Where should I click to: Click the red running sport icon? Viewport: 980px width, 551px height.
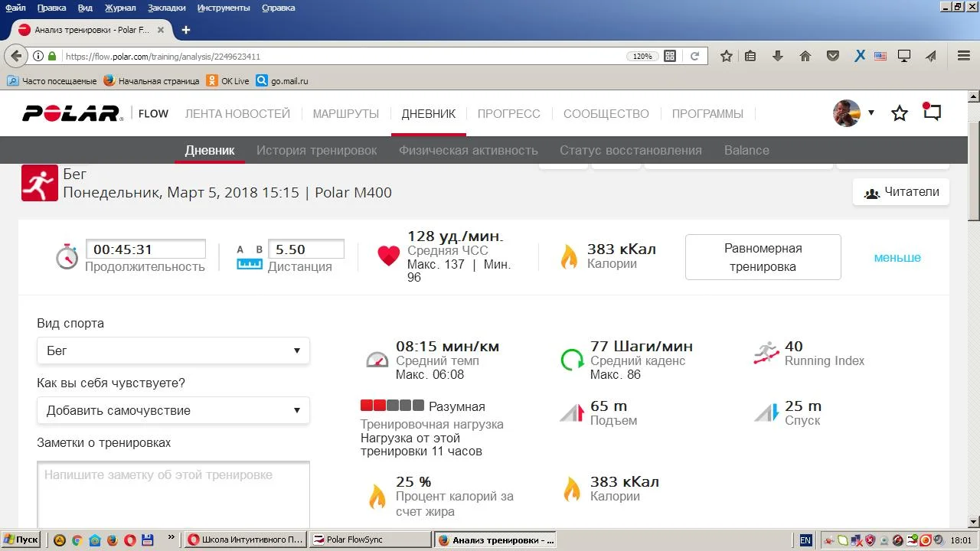point(40,183)
